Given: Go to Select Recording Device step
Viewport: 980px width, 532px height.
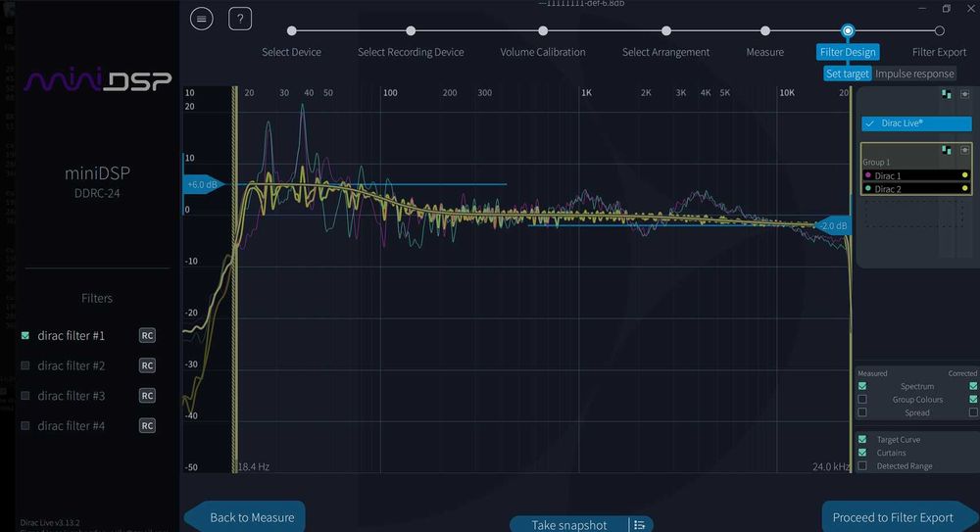Looking at the screenshot, I should (x=411, y=52).
